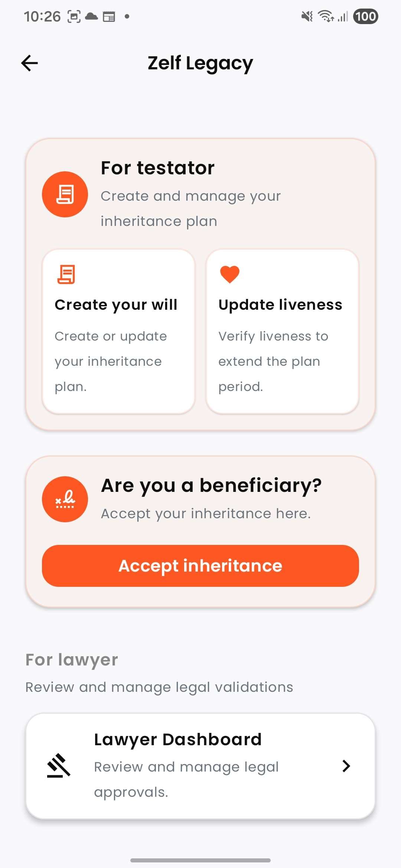
Task: Tap the scroll icon in Create your will
Action: coord(66,274)
